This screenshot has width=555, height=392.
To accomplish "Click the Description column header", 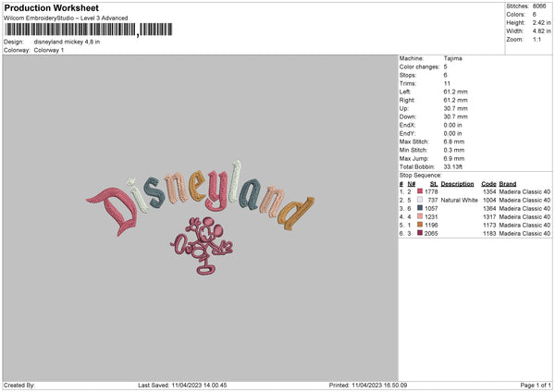I will (x=457, y=184).
